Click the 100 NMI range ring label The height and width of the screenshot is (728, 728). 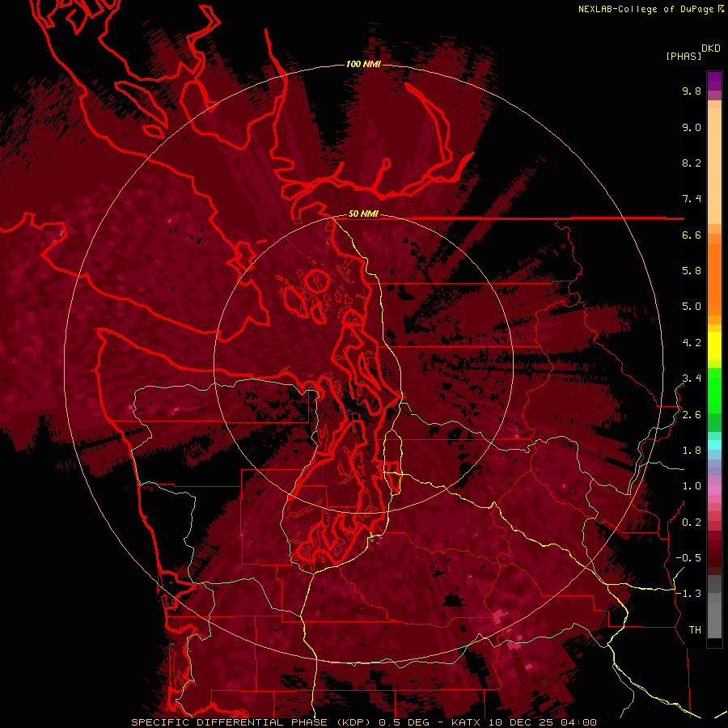click(363, 64)
